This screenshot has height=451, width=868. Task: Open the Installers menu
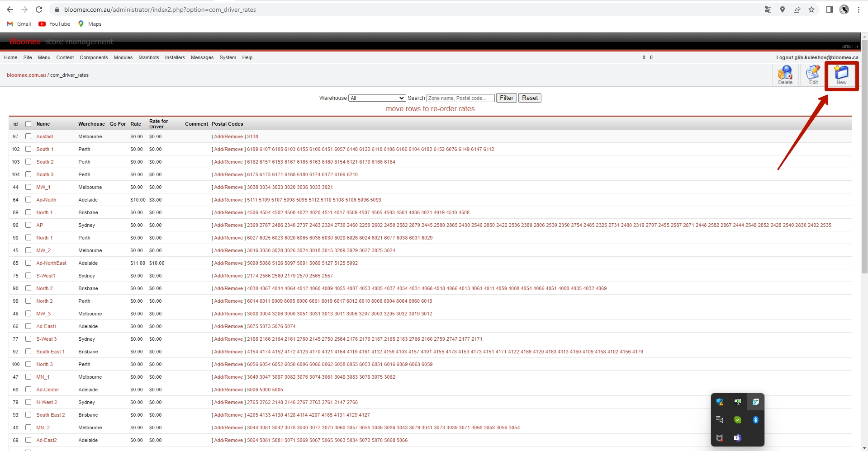pos(175,57)
